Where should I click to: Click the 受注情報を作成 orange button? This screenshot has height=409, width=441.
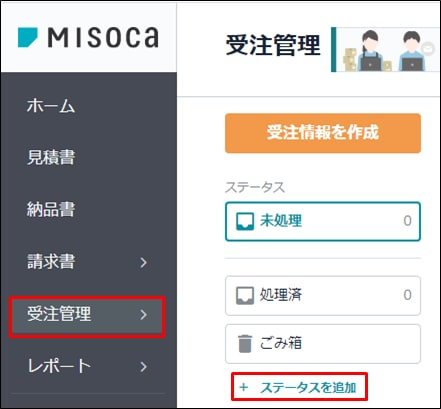coord(323,133)
